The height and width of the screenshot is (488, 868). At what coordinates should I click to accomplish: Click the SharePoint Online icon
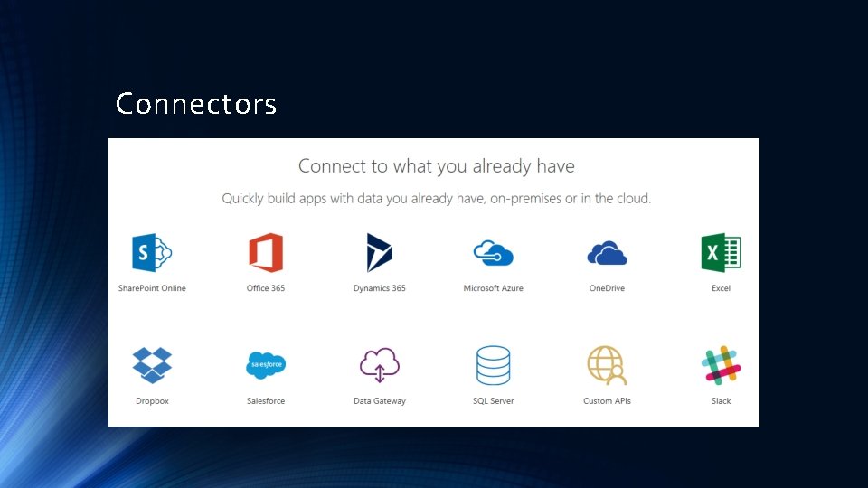(x=152, y=252)
